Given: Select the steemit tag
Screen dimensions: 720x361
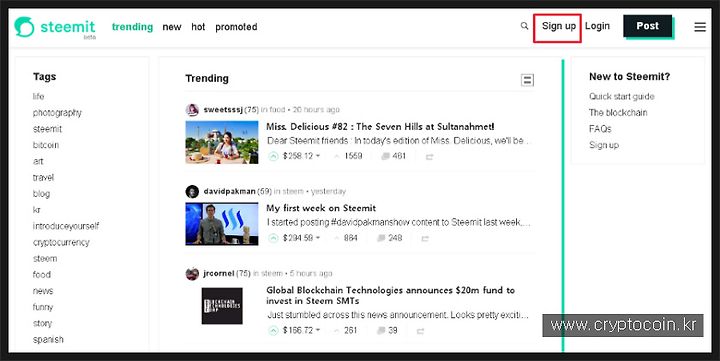Looking at the screenshot, I should tap(47, 129).
